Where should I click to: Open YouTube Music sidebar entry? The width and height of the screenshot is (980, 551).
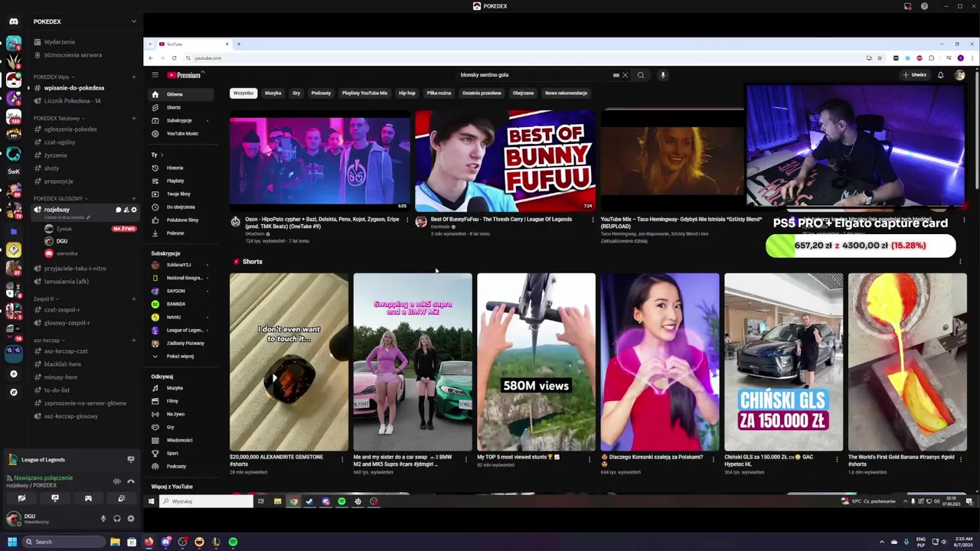(x=182, y=133)
